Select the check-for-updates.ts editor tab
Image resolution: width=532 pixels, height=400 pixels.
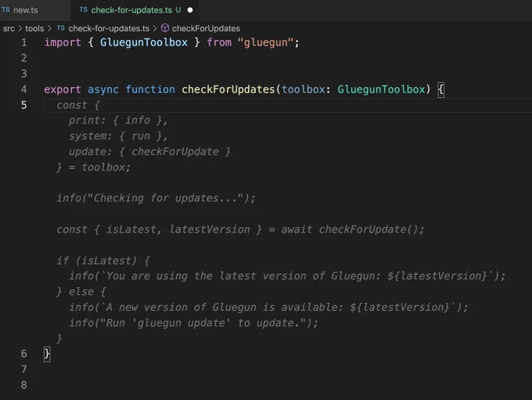[x=135, y=10]
